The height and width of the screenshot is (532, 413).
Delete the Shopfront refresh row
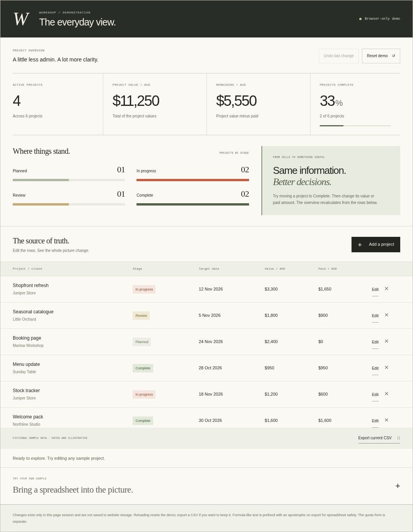point(386,289)
